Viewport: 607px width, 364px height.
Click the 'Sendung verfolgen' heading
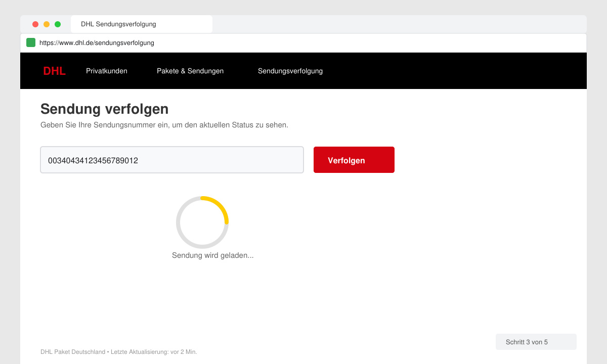point(104,109)
